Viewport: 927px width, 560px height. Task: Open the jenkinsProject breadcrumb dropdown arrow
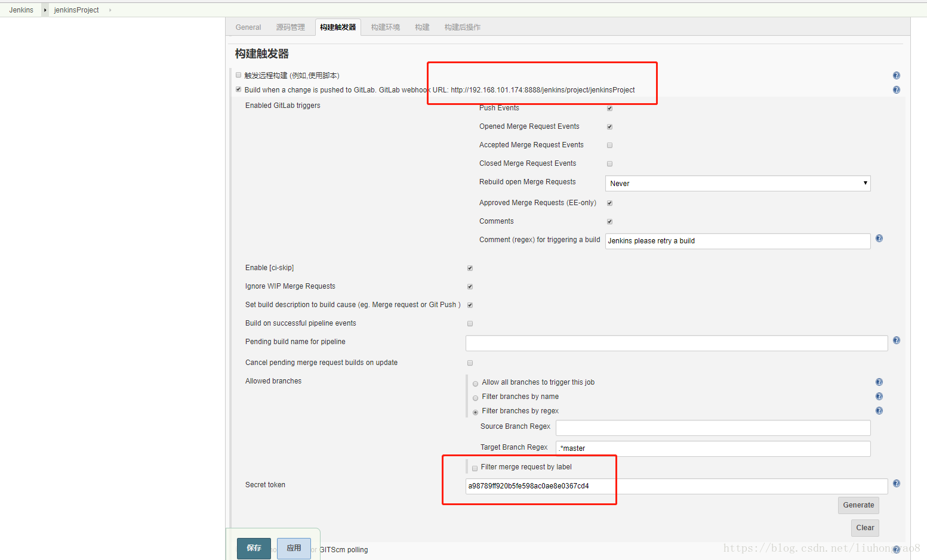click(x=110, y=10)
